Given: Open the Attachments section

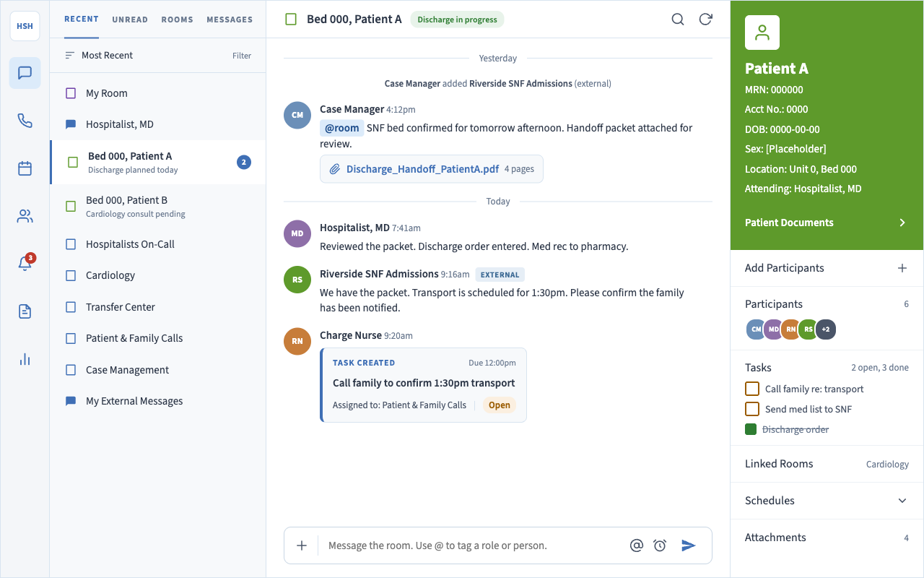Looking at the screenshot, I should (827, 538).
